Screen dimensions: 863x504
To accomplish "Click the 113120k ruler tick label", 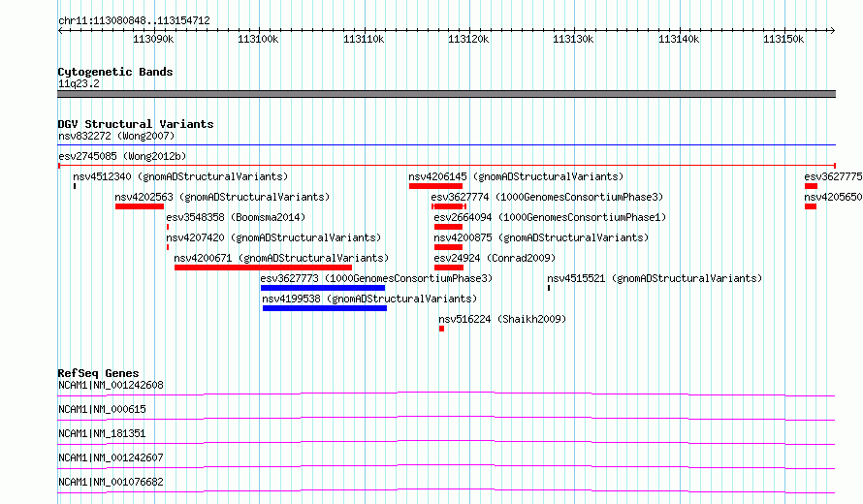I will (x=468, y=39).
